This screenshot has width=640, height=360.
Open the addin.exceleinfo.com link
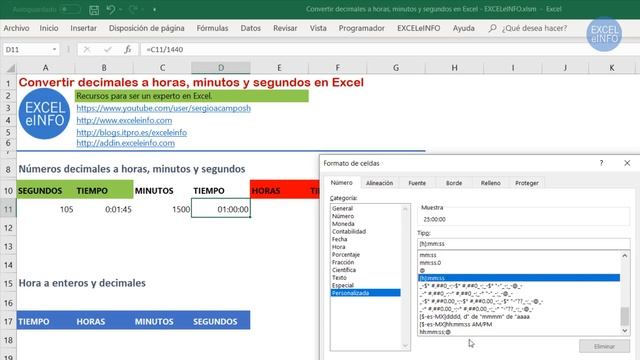pos(125,143)
